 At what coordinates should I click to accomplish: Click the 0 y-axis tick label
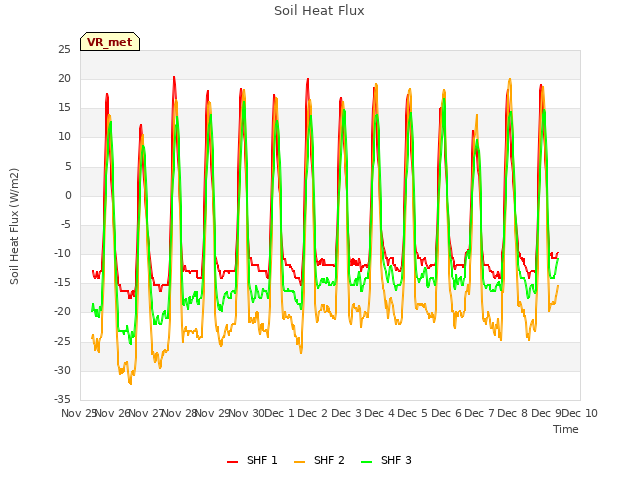pyautogui.click(x=68, y=196)
